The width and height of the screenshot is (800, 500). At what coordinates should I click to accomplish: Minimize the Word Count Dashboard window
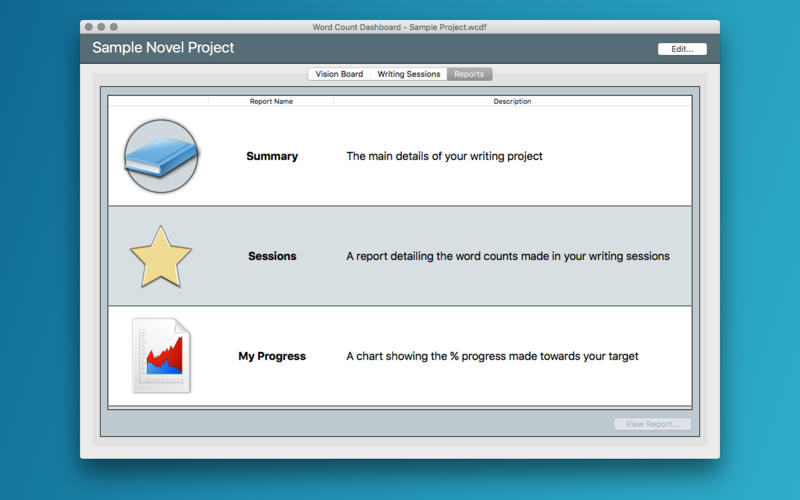click(101, 27)
